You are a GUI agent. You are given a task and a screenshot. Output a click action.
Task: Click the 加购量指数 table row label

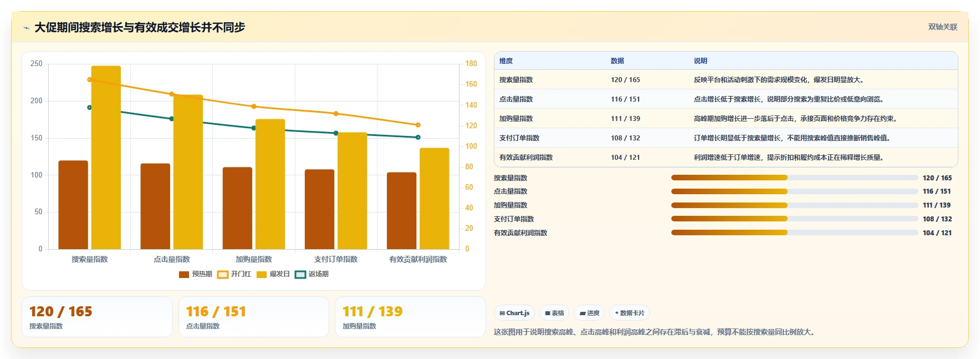coord(516,119)
